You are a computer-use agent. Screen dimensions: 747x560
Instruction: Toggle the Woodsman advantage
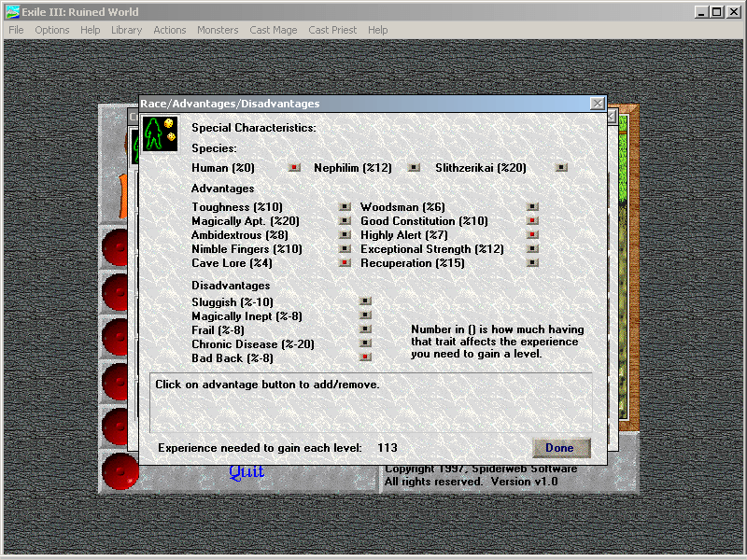[532, 206]
